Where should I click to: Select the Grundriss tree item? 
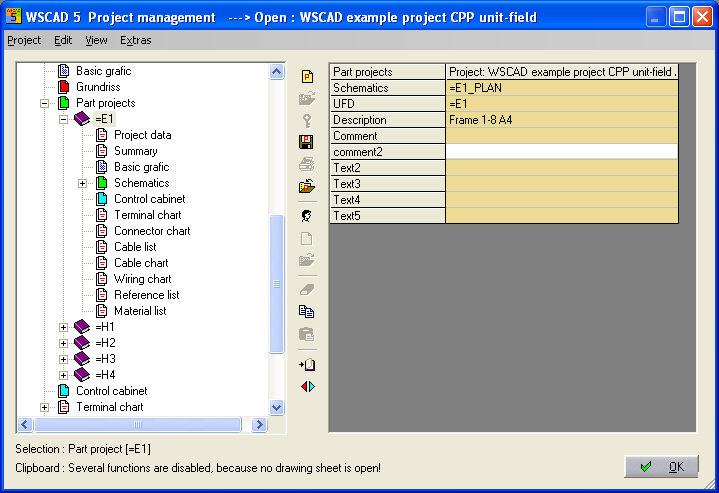tap(98, 87)
